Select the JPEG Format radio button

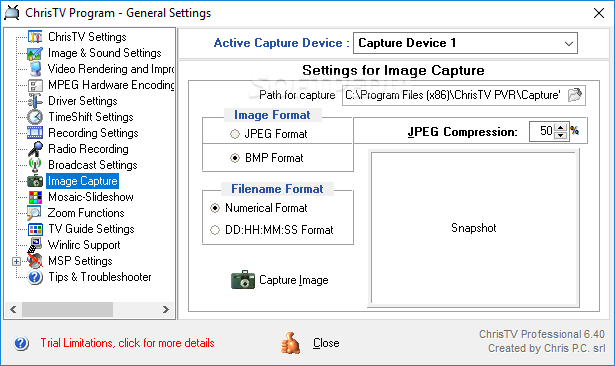[x=235, y=134]
